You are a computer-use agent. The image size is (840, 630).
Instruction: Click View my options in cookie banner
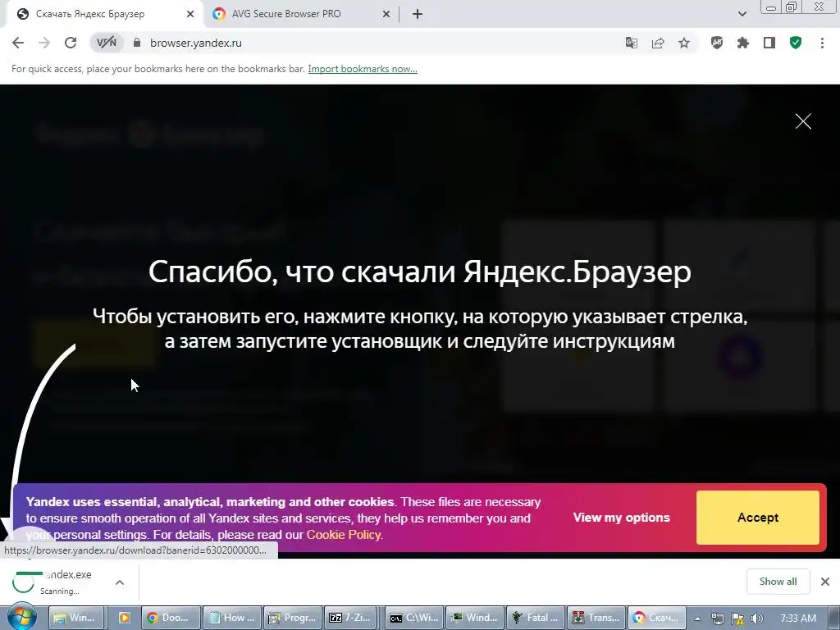tap(622, 518)
